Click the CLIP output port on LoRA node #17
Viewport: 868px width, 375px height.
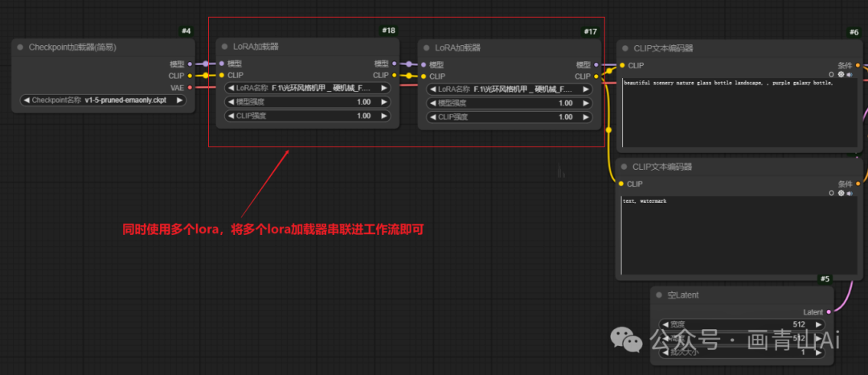click(x=596, y=76)
